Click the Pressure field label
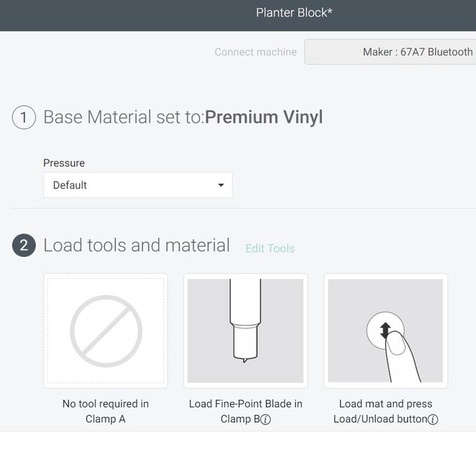This screenshot has height=476, width=476. click(64, 163)
